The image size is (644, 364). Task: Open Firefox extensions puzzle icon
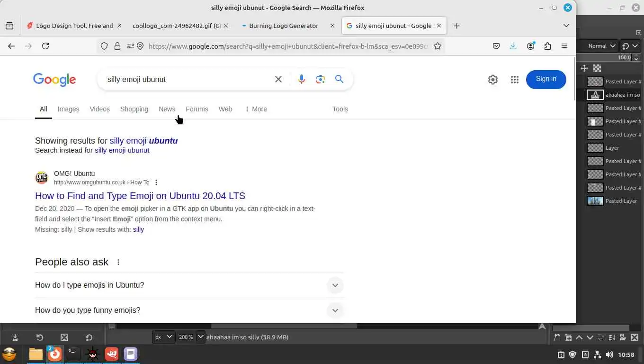tap(547, 46)
